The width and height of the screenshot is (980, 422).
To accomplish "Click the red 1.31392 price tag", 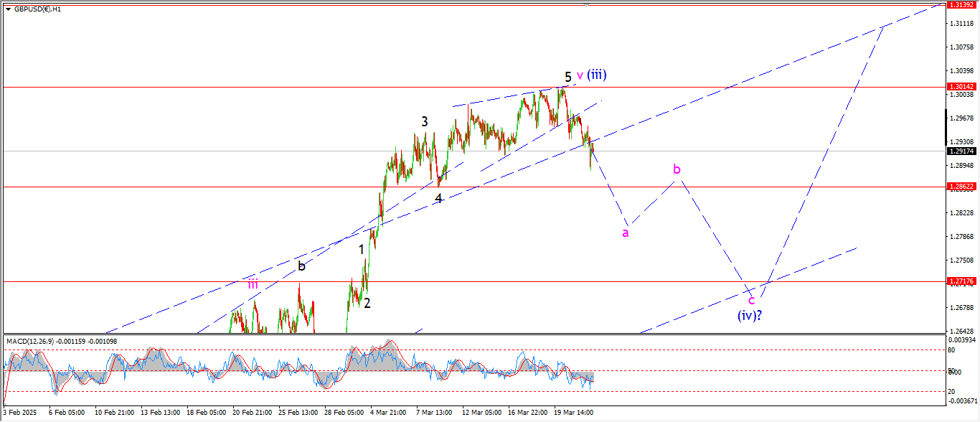I will pyautogui.click(x=960, y=4).
